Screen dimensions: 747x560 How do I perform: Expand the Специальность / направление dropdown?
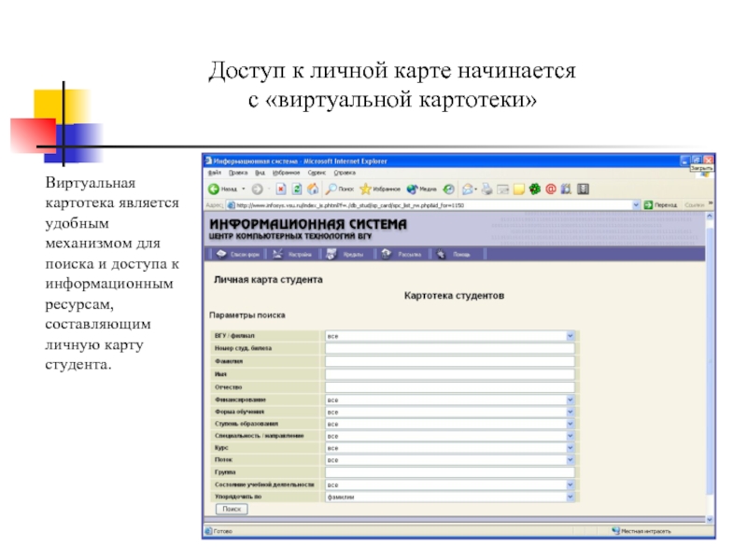tap(570, 436)
